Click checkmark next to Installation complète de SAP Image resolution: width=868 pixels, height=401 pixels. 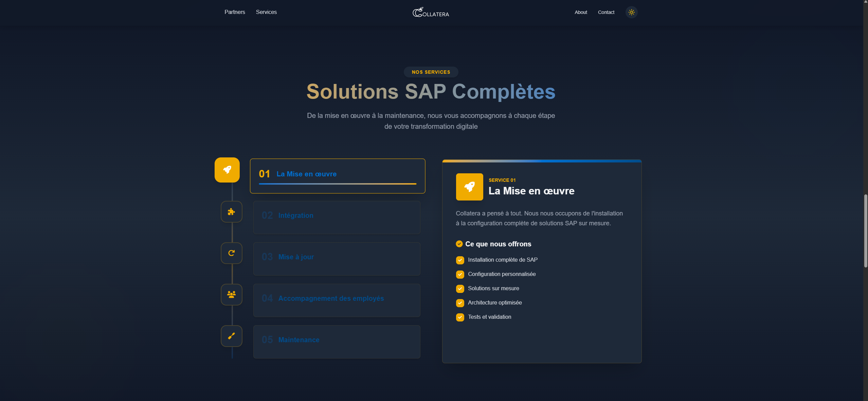[x=460, y=260]
